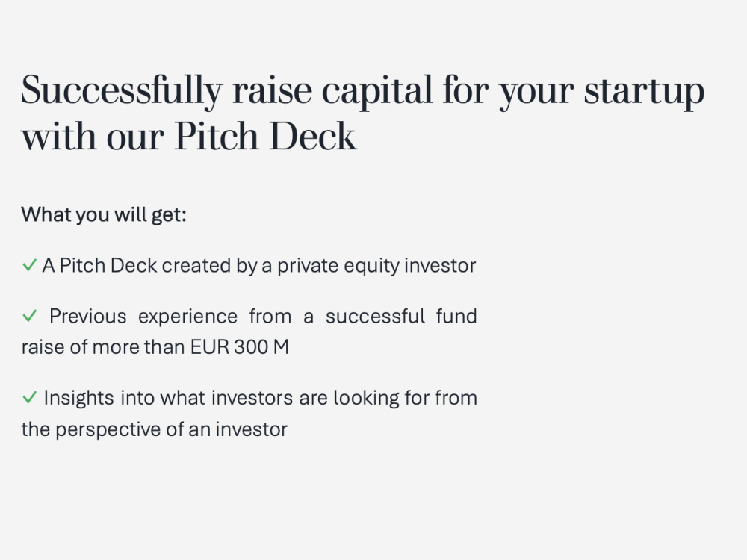Click the 'What you will get:' subheading

click(104, 215)
